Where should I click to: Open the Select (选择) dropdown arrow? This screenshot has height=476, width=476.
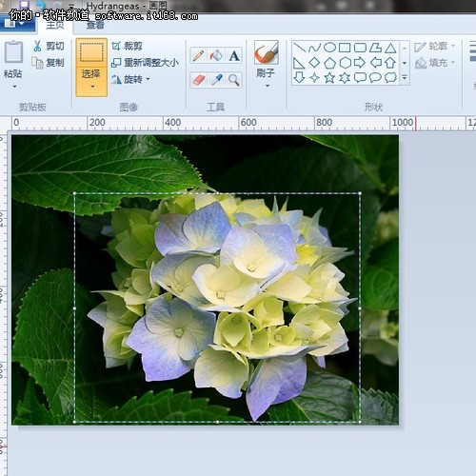(92, 87)
